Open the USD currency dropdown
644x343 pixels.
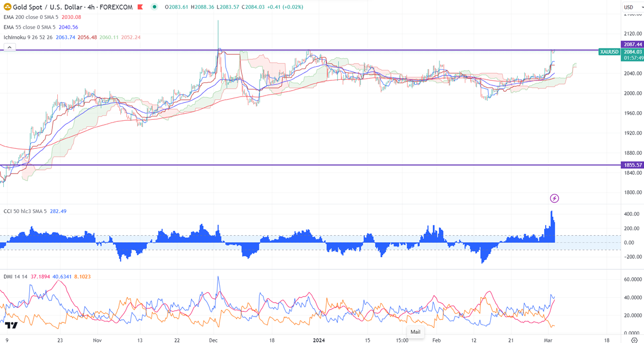tap(632, 7)
